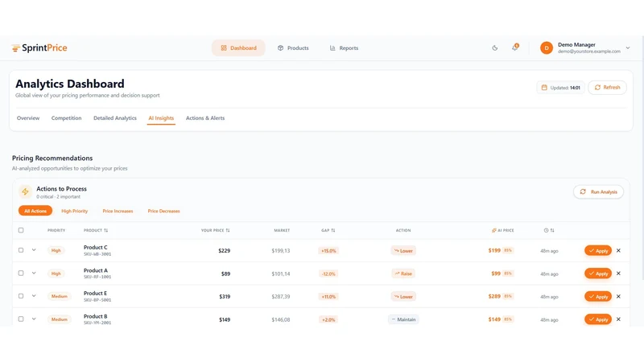Viewport: 644px width, 362px height.
Task: Dismiss Product A recommendation with X
Action: [618, 274]
